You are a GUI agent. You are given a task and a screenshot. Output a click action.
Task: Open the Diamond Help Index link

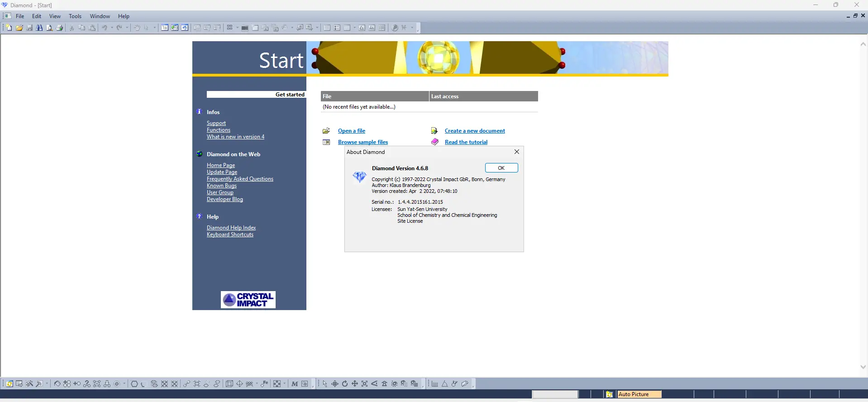point(231,228)
